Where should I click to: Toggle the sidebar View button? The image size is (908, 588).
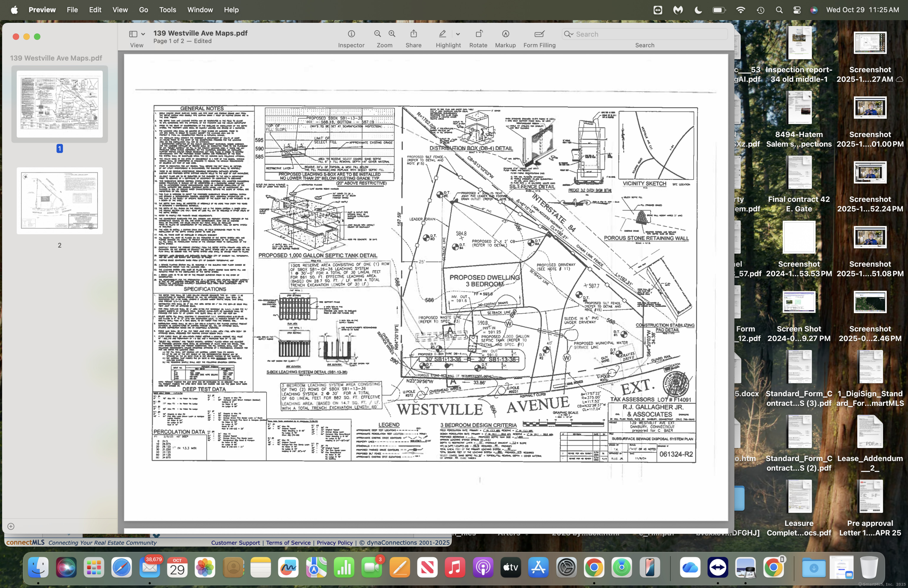(x=133, y=34)
